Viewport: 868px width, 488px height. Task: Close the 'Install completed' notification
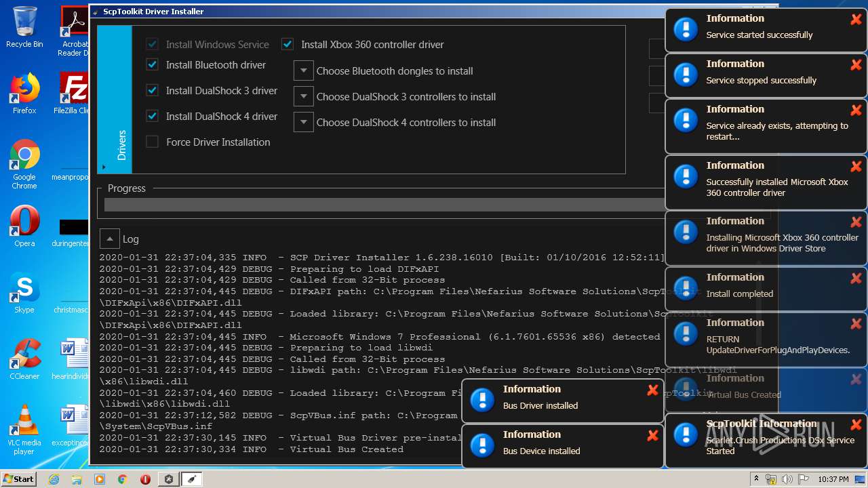pyautogui.click(x=856, y=279)
